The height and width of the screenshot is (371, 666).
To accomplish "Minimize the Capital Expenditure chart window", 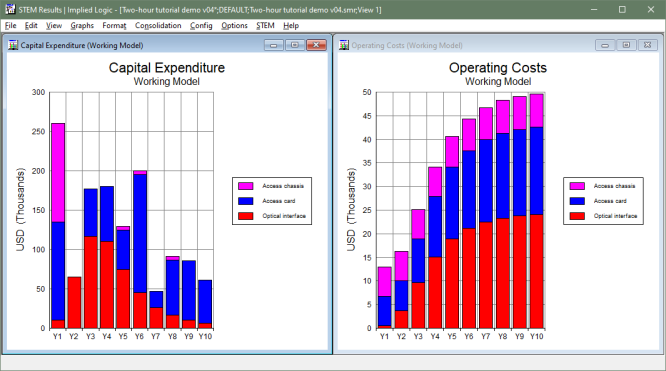I will click(x=274, y=45).
